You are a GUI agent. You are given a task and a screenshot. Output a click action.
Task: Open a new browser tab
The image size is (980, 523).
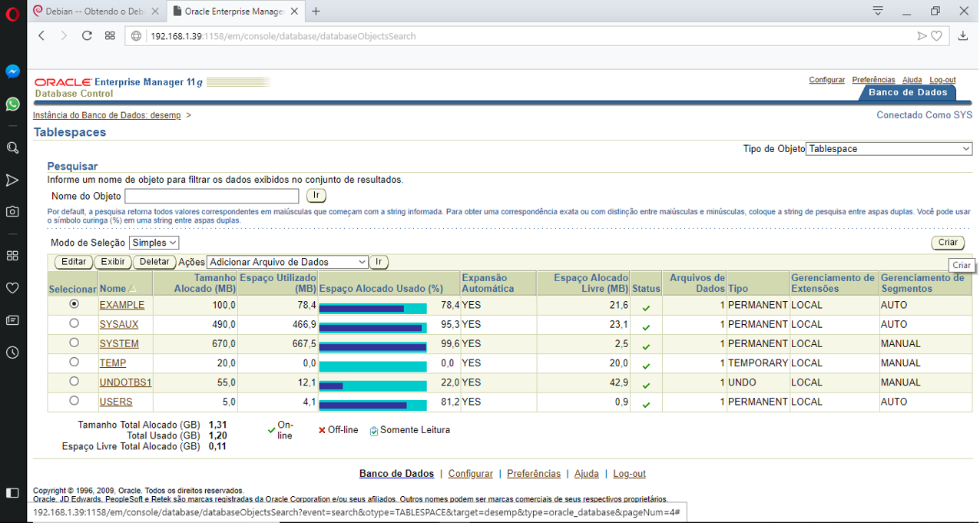coord(316,11)
